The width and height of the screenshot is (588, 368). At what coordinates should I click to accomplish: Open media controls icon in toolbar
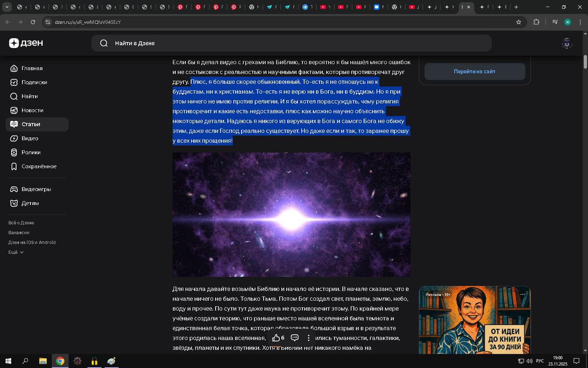click(555, 22)
